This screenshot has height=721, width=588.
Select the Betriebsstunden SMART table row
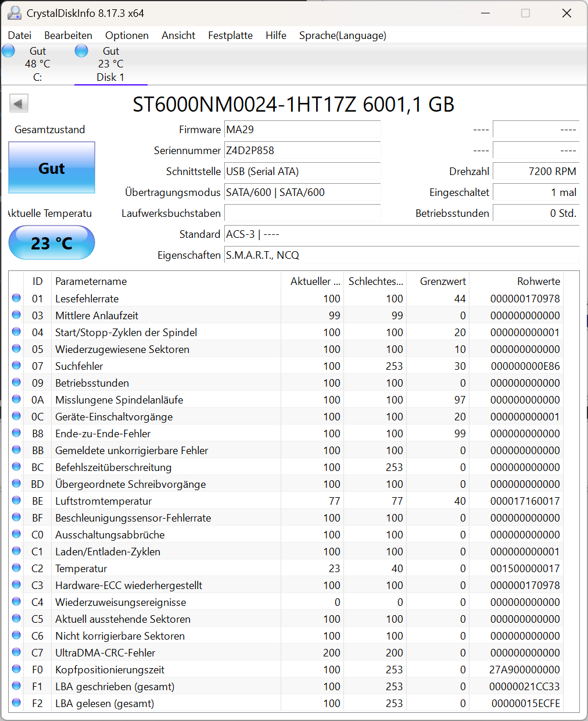(x=286, y=383)
